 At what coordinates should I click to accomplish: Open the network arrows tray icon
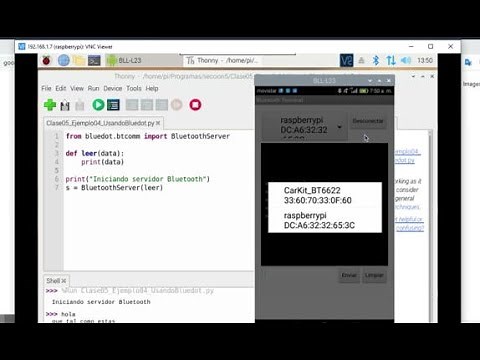pos(391,60)
